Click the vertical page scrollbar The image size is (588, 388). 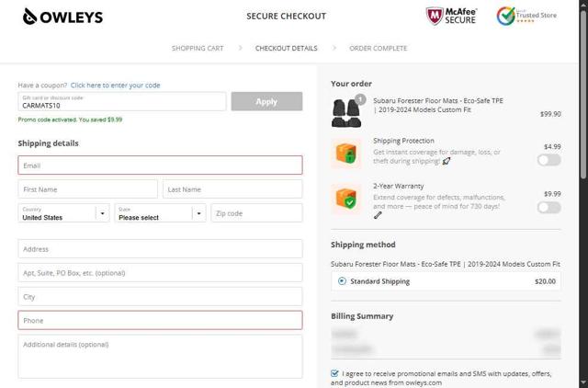pos(583,94)
